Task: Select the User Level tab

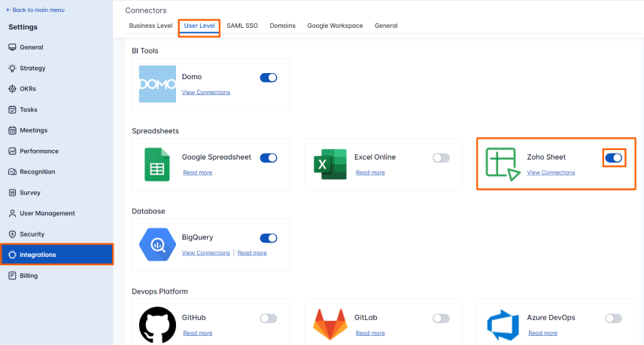Action: pos(199,26)
